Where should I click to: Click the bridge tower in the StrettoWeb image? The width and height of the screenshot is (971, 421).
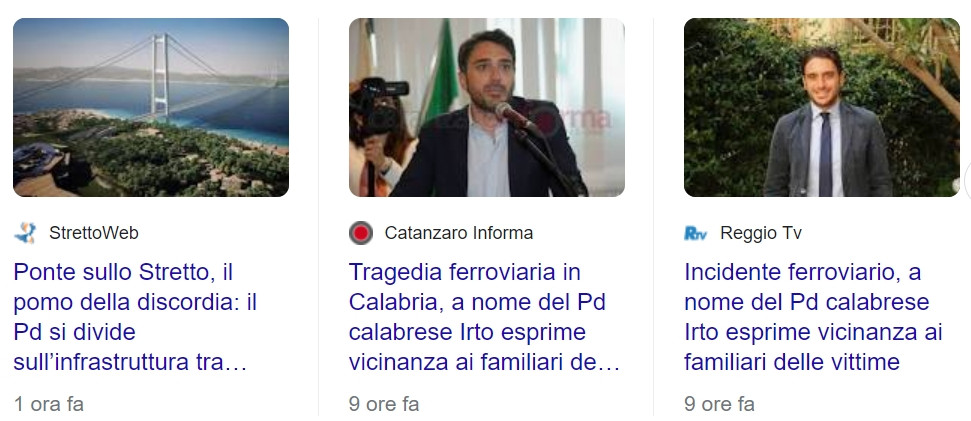[160, 76]
